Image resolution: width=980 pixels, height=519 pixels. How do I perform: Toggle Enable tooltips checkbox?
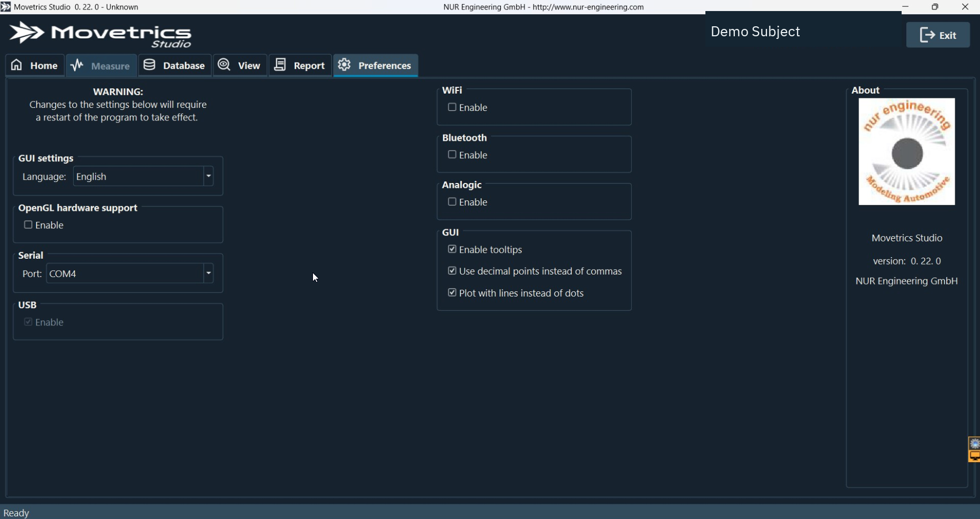tap(452, 249)
